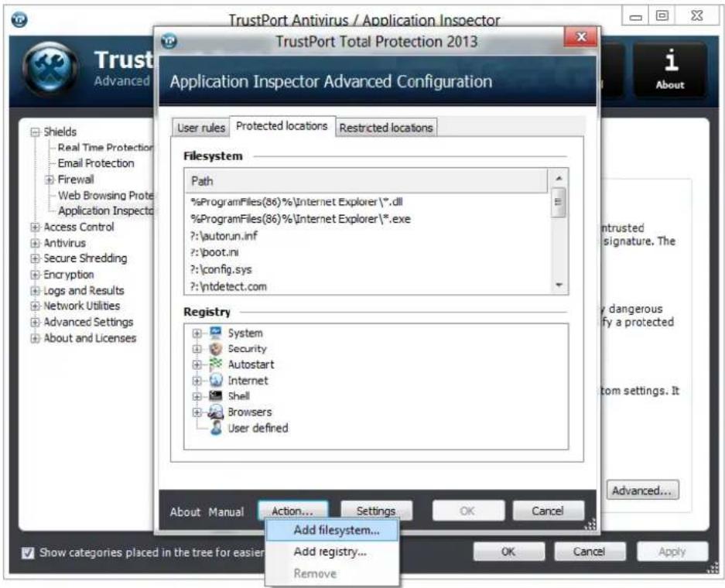Click the Path column header
Screen dimensions: 725x588
click(366, 181)
